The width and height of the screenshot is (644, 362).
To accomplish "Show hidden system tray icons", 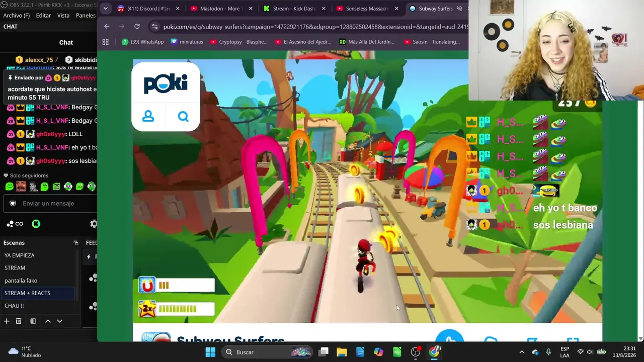I will click(522, 352).
